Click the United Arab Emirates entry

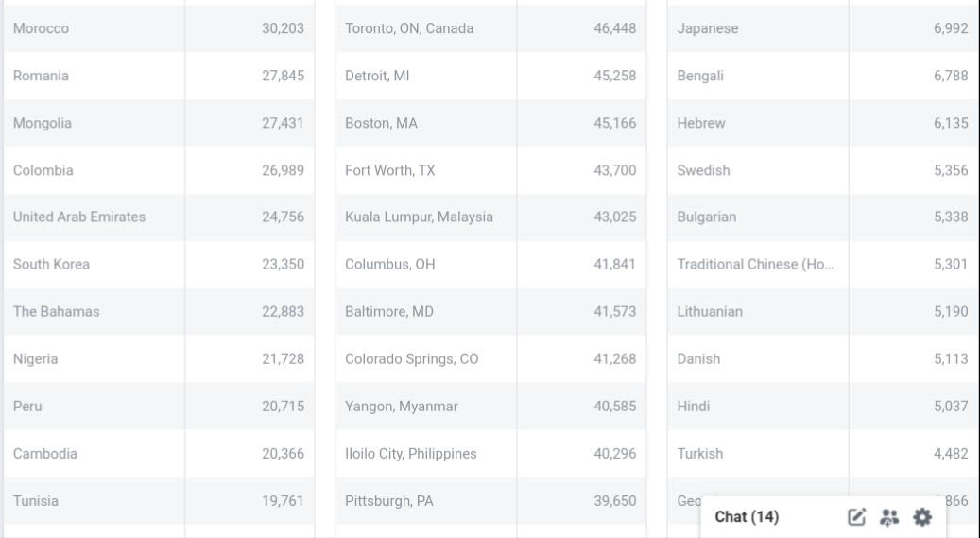(79, 217)
